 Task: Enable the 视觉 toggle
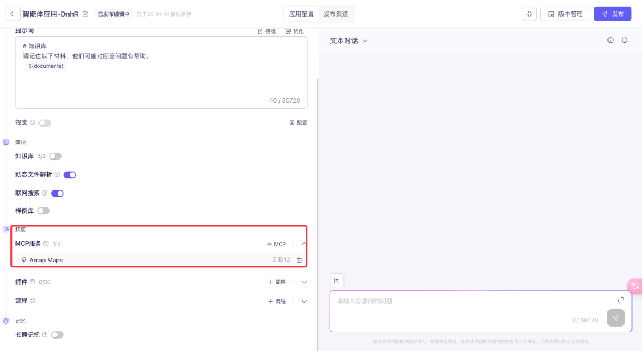pyautogui.click(x=45, y=123)
